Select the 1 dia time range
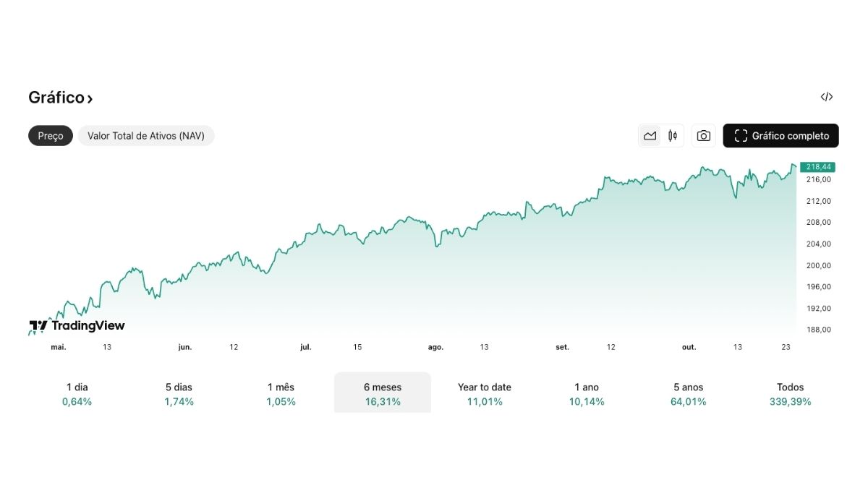 click(x=77, y=392)
